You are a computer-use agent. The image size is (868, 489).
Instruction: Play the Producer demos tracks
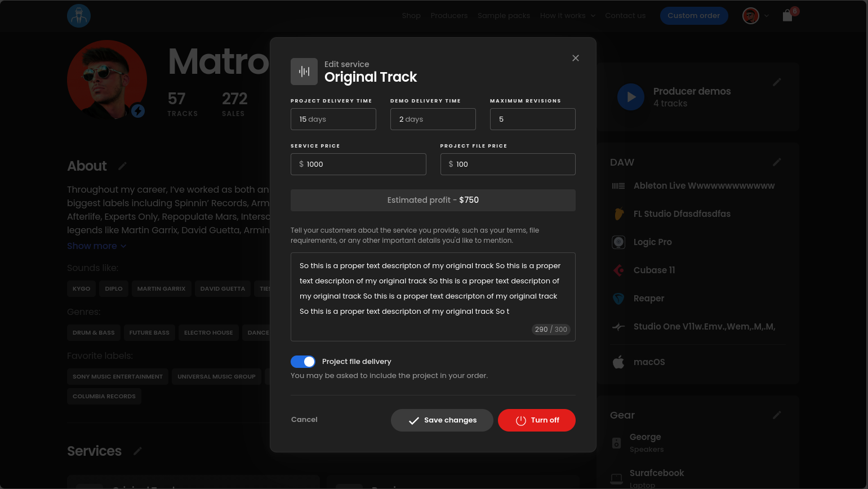point(631,97)
